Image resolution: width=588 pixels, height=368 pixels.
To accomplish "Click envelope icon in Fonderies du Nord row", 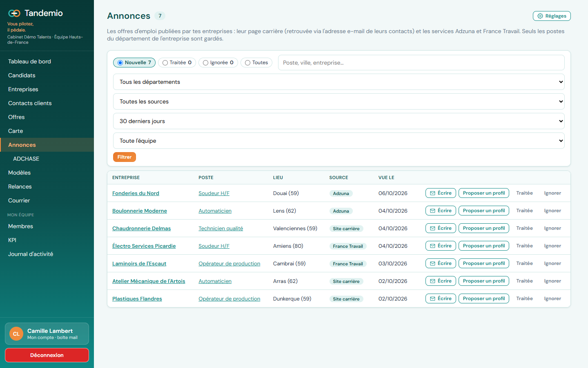I will (432, 193).
